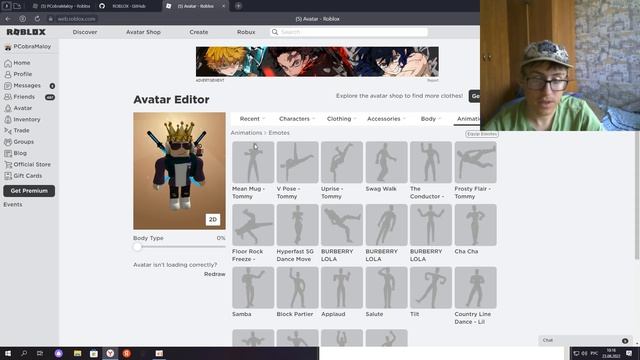Switch to the PCobraMaloy browser tab
Viewport: 640px width, 360px height.
[x=62, y=6]
